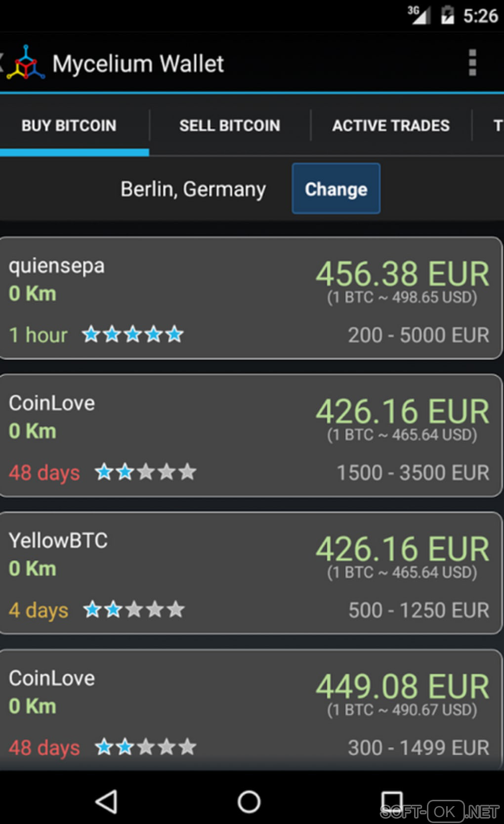Tap the status bar clock

(480, 16)
